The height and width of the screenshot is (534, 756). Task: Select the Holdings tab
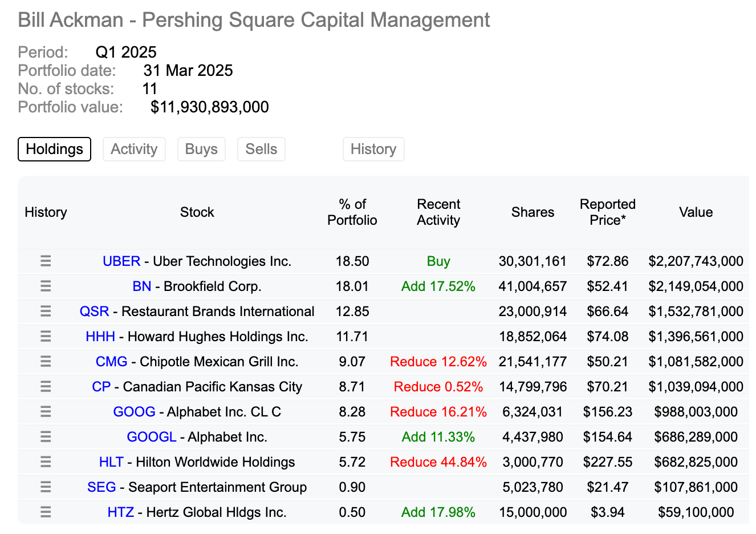tap(55, 149)
